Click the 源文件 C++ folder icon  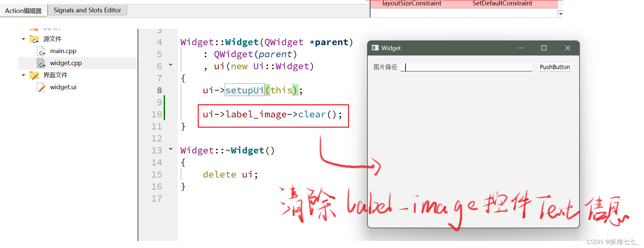click(x=34, y=39)
